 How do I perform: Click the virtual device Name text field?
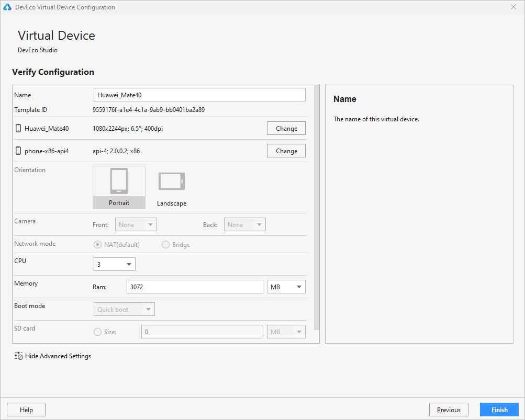point(199,95)
